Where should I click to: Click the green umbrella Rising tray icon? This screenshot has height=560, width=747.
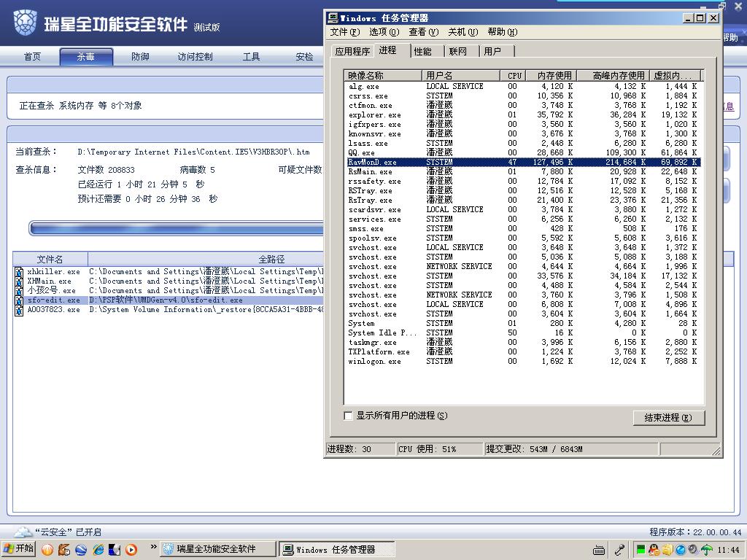point(707,550)
